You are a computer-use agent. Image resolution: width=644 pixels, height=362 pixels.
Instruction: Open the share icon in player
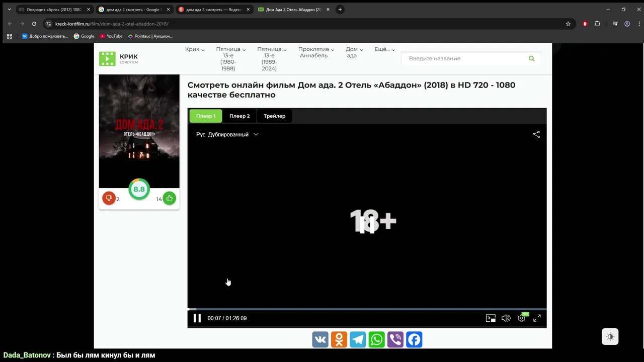(x=536, y=134)
